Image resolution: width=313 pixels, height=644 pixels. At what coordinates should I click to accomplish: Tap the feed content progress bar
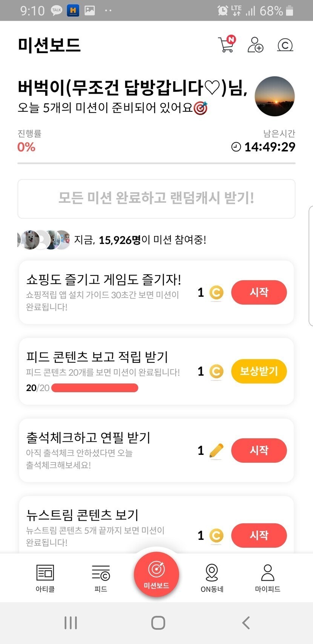pos(95,388)
